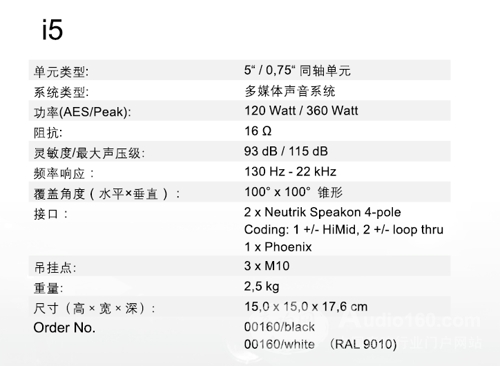Click the Coding: 1 +/- HiMid line
This screenshot has height=366, width=500.
[x=344, y=230]
